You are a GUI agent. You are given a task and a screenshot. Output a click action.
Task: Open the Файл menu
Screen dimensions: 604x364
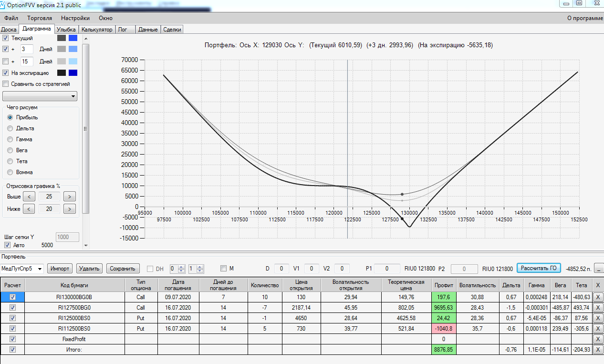coord(11,18)
